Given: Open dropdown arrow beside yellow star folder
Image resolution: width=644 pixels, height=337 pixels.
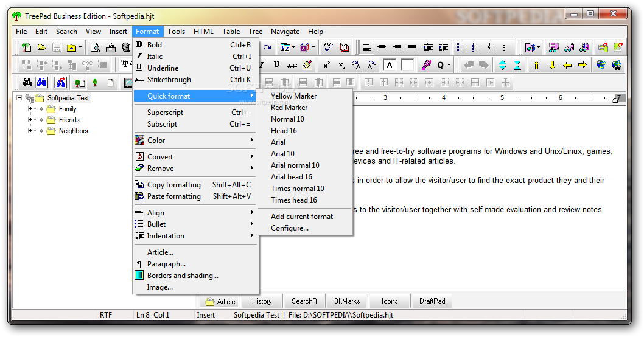Looking at the screenshot, I should (80, 47).
